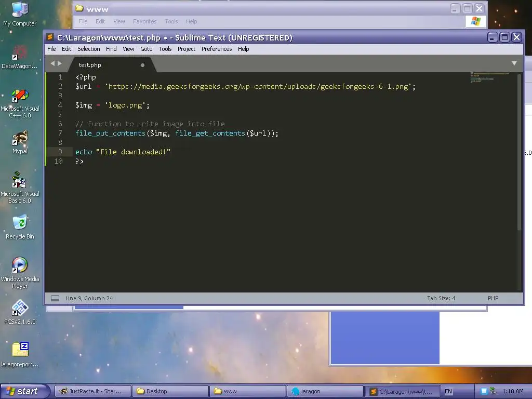
Task: Open the Selection menu
Action: [88, 49]
